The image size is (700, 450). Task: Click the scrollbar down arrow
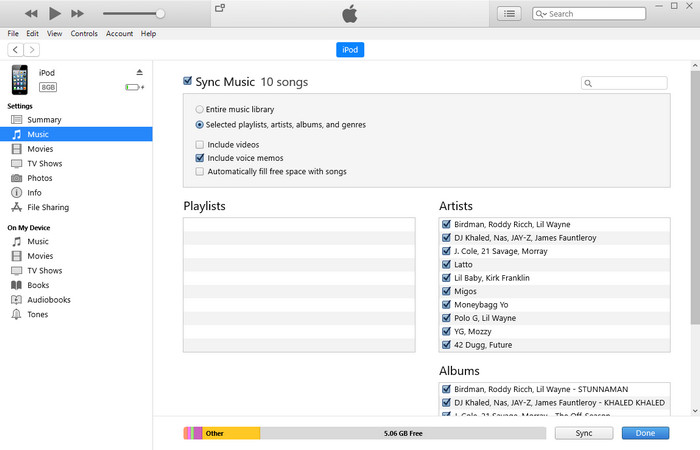click(x=695, y=411)
